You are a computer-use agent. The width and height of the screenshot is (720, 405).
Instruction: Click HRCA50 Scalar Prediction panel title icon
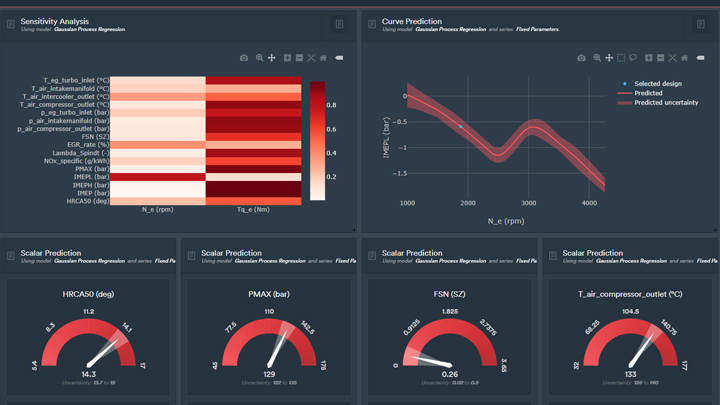click(11, 256)
